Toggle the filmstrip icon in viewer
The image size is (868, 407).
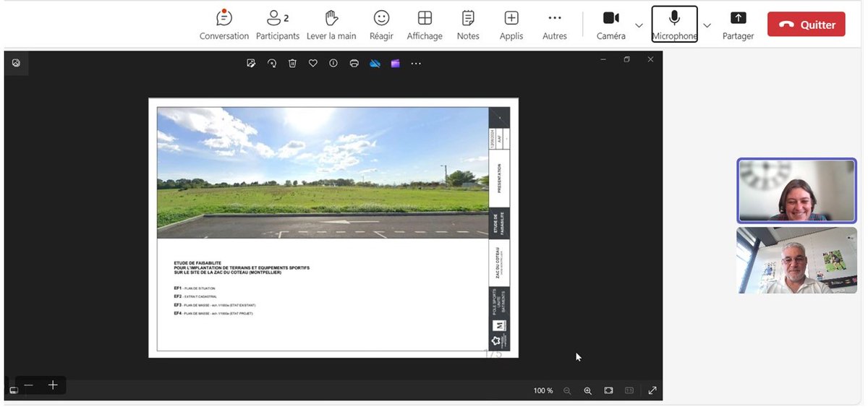pos(13,390)
